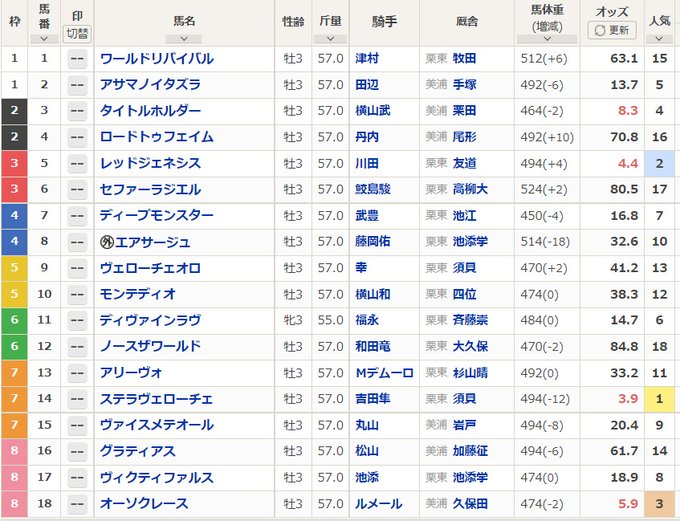
Task: Open jockey 福永 profile
Action: [367, 320]
